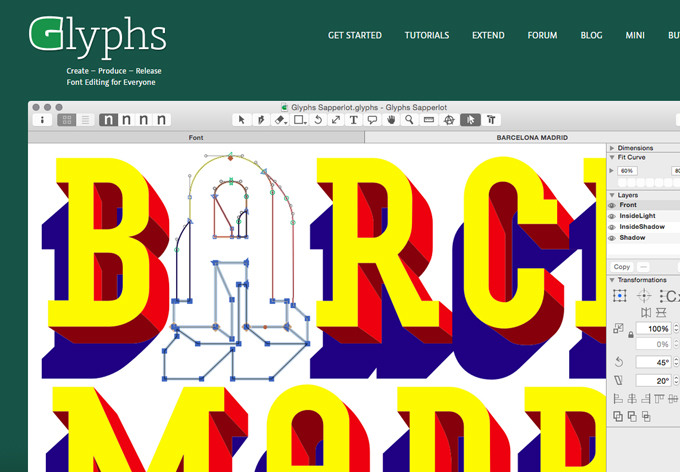Pick the Zoom magnifier tool
Image resolution: width=680 pixels, height=472 pixels.
(x=409, y=120)
